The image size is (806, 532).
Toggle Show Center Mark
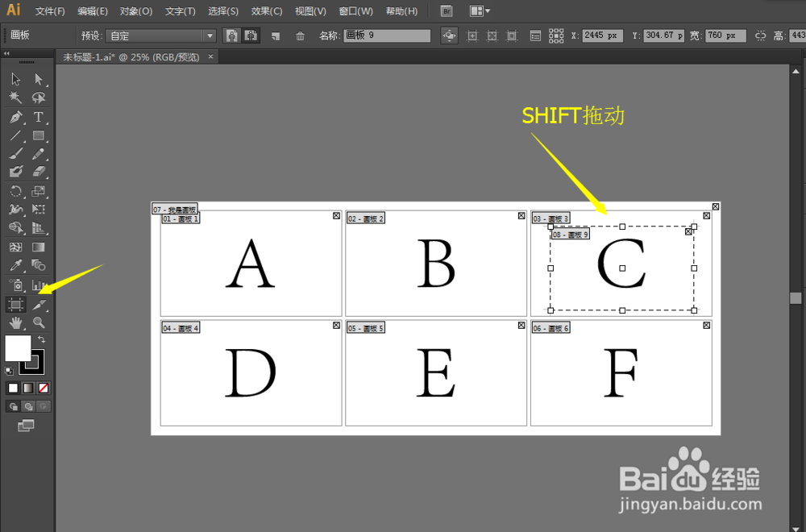point(472,36)
